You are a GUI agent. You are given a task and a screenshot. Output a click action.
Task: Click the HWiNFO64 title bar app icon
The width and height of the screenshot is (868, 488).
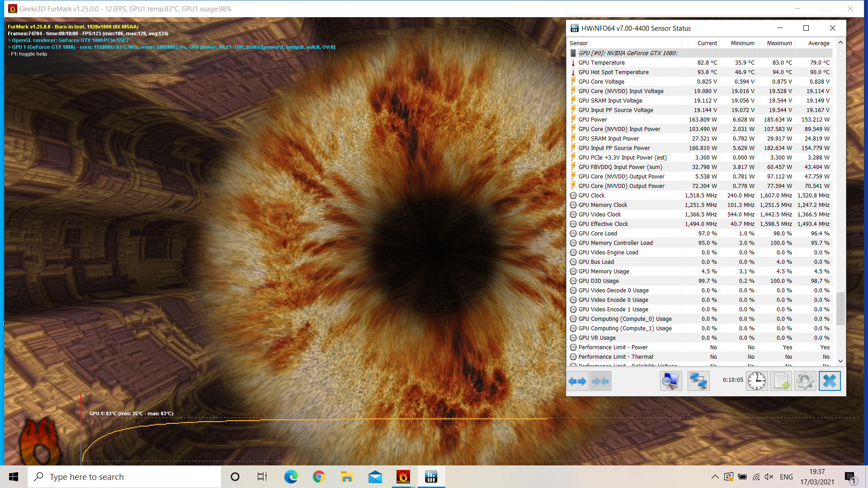[574, 28]
